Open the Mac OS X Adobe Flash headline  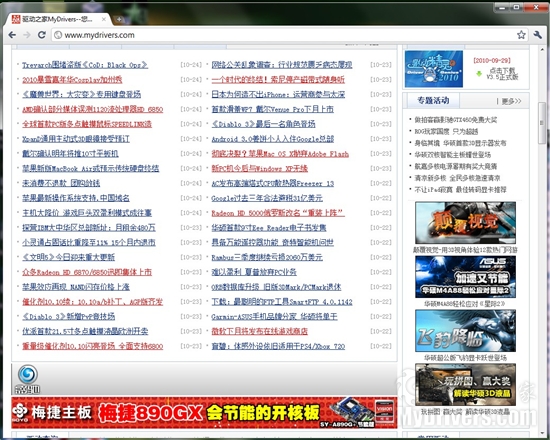280,154
